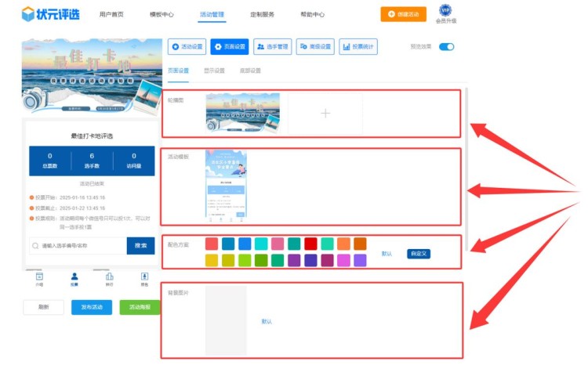Pick the red color scheme swatch
This screenshot has width=588, height=365.
[x=310, y=244]
